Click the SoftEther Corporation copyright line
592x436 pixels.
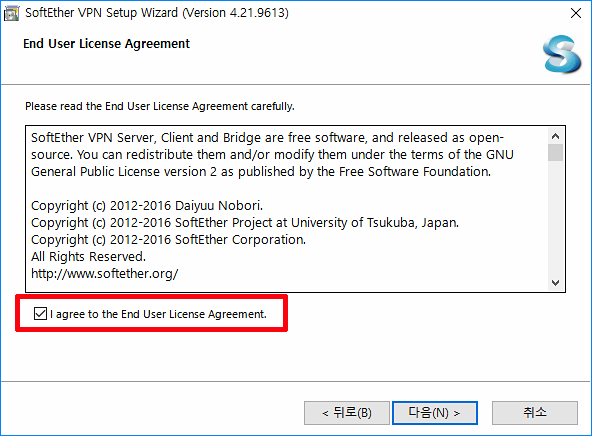(168, 240)
